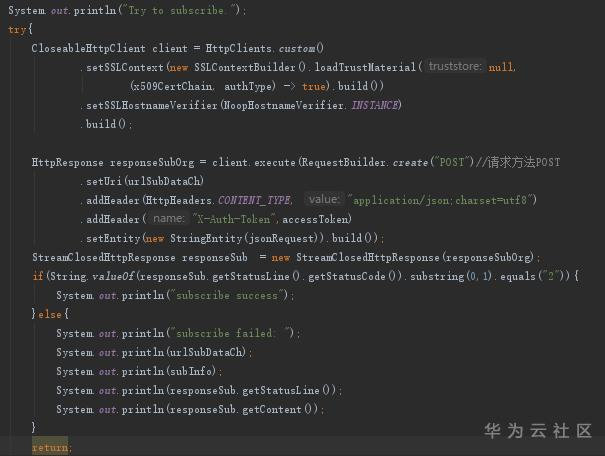Click the "X-Auth-Token" string
Screen dimensions: 605x456
pos(234,219)
